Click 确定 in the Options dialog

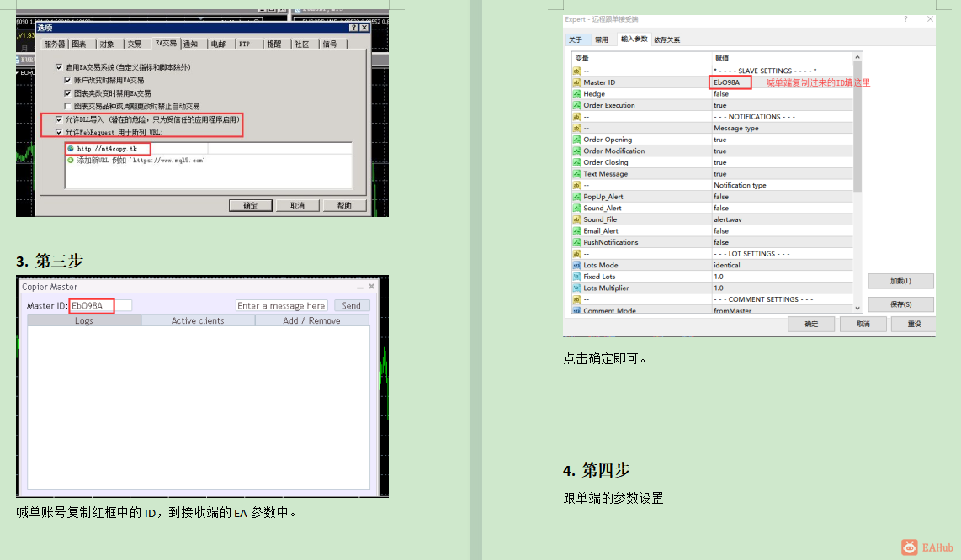click(x=250, y=205)
